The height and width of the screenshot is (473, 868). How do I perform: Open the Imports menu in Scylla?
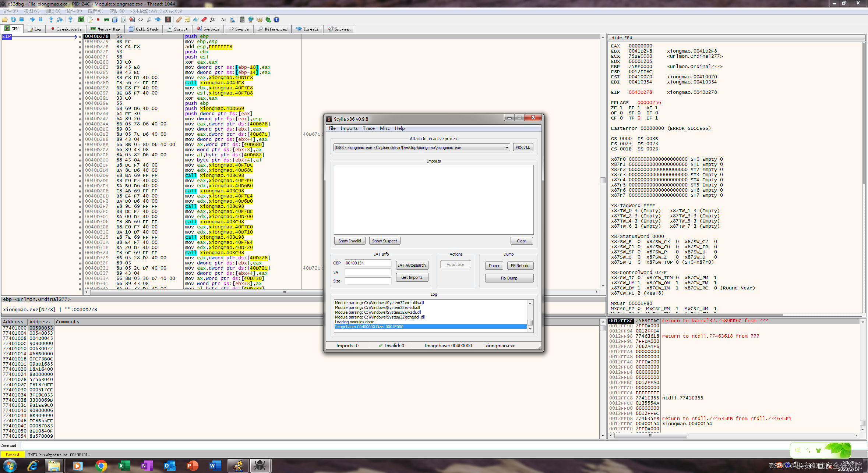pos(349,128)
